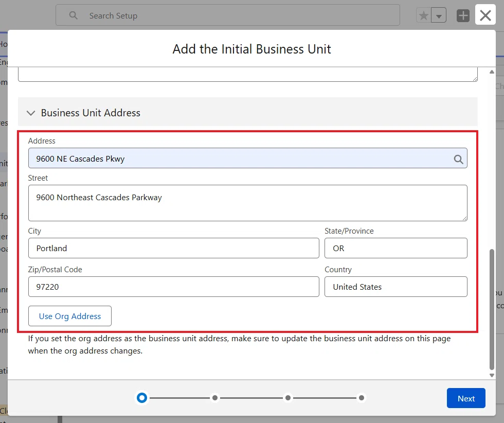
Task: Click the scrollbar up arrow
Action: (x=492, y=72)
